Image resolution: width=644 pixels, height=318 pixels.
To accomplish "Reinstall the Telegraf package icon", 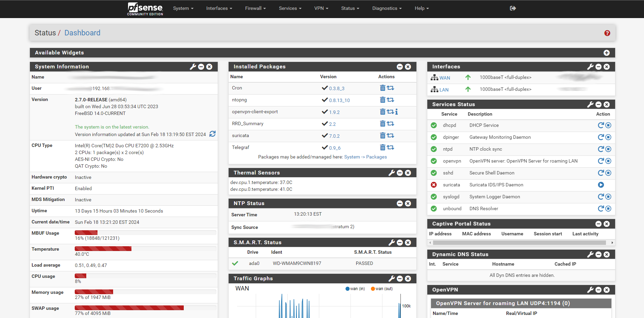I will coord(390,147).
